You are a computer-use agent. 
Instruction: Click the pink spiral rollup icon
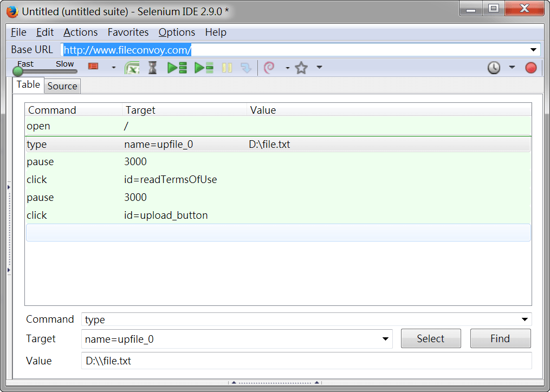pyautogui.click(x=269, y=67)
